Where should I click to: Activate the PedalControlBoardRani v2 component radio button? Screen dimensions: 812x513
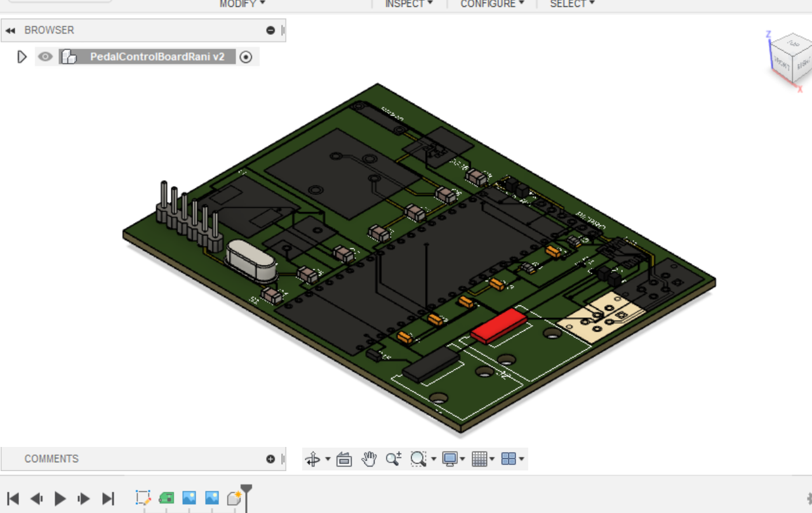click(246, 57)
